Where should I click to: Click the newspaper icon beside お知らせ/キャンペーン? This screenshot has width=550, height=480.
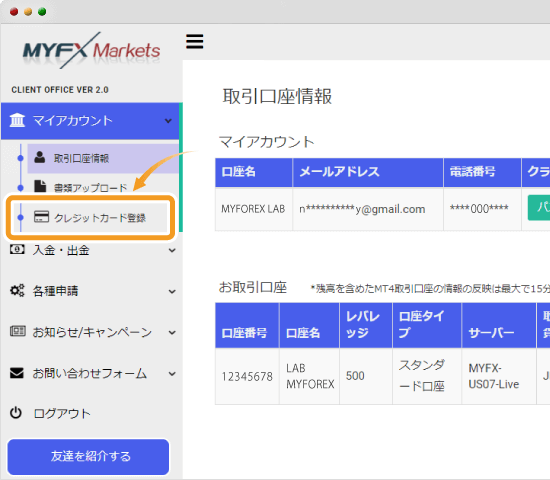click(17, 331)
